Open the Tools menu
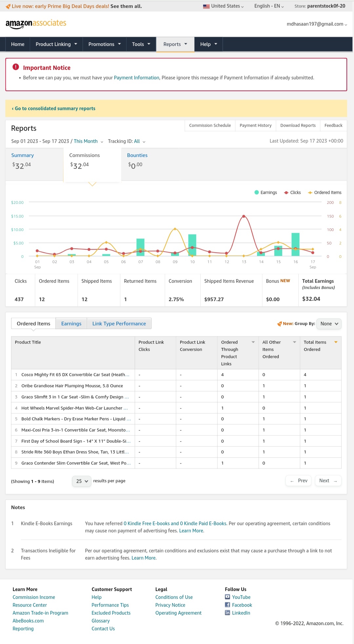This screenshot has width=354, height=644. coord(141,44)
